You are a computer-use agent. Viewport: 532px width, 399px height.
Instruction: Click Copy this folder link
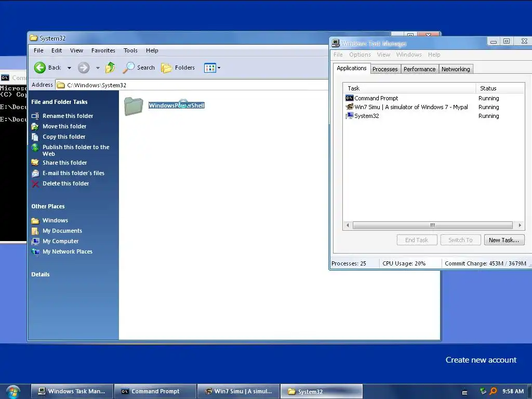64,137
